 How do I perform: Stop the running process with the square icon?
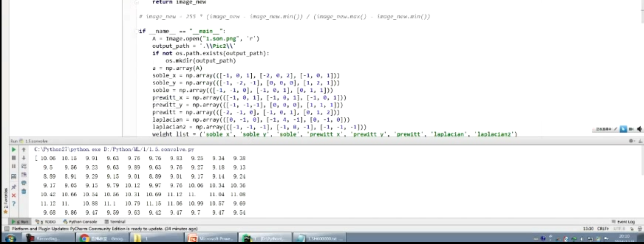tap(13, 158)
